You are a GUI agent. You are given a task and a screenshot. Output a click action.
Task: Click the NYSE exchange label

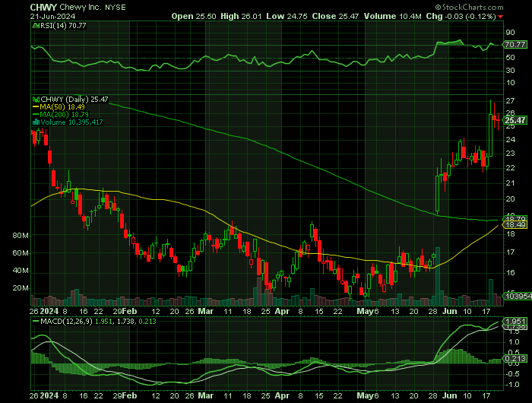(x=116, y=7)
